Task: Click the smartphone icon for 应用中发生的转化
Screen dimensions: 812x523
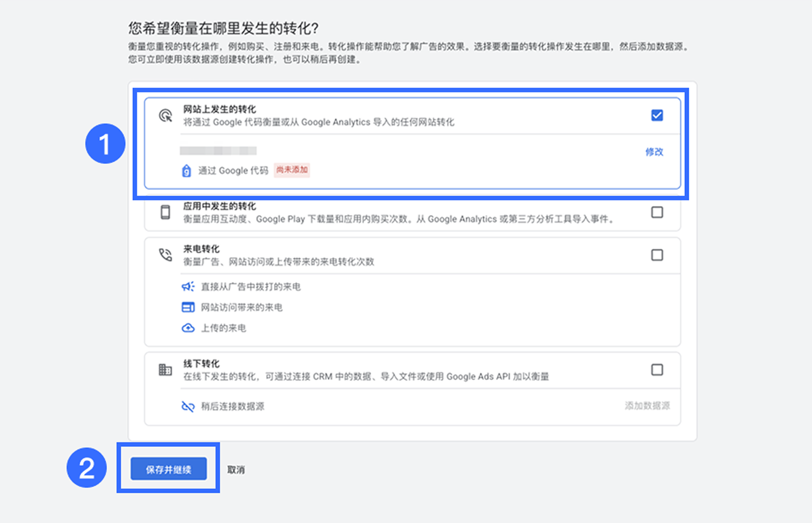Action: tap(165, 212)
